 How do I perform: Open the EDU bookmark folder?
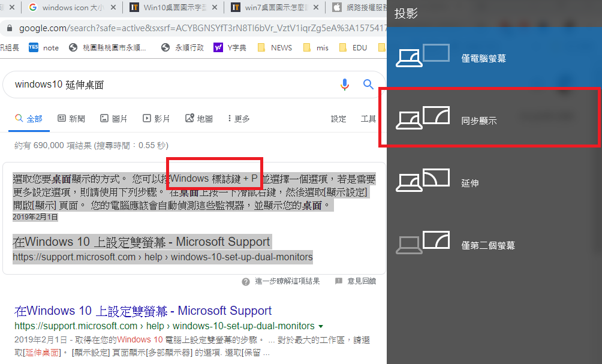click(x=353, y=47)
